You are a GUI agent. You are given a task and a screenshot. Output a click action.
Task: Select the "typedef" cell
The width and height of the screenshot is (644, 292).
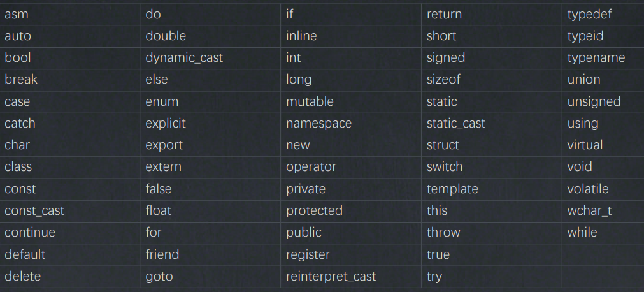(x=589, y=14)
